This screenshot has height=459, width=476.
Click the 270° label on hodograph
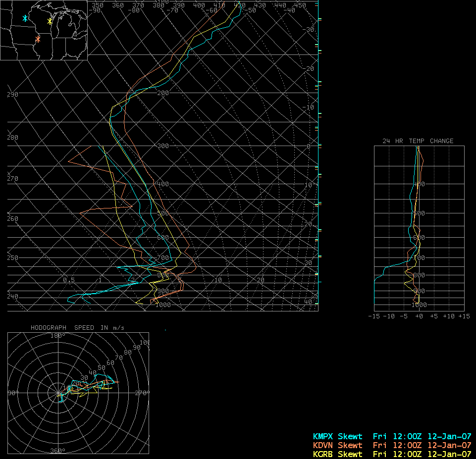pyautogui.click(x=142, y=393)
